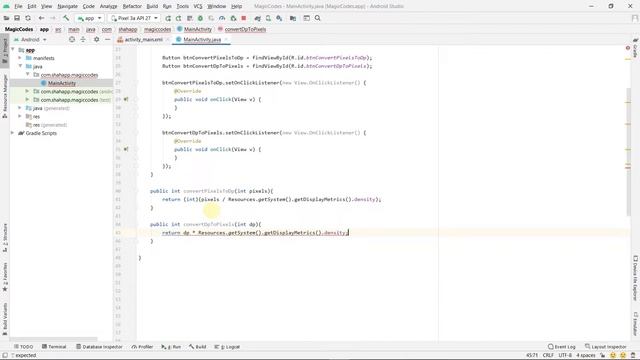Open the Resource Manager side tab
Viewport: 640px width, 360px height.
click(5, 96)
